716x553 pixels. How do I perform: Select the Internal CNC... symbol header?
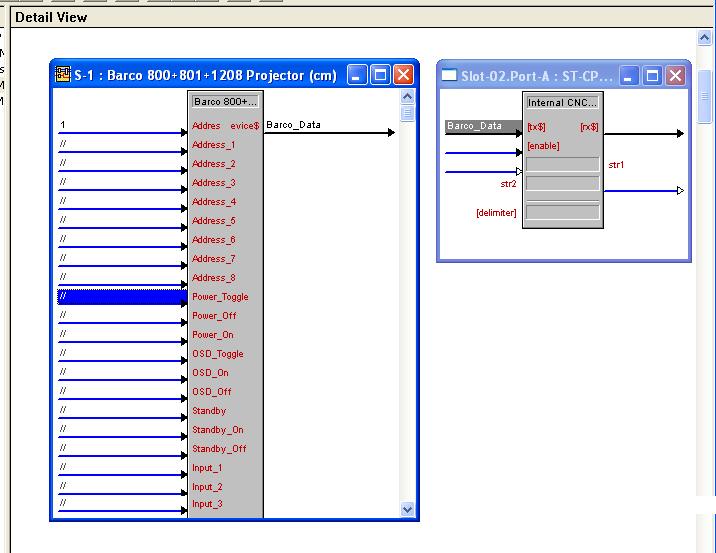(562, 103)
